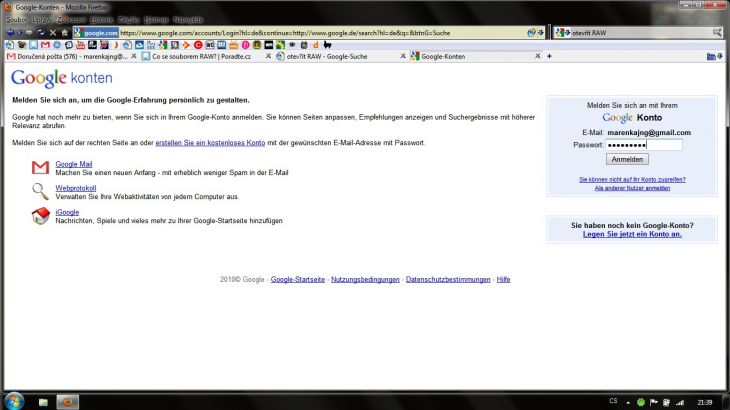Open the Nutzungsbedingungen footer link

pos(365,279)
